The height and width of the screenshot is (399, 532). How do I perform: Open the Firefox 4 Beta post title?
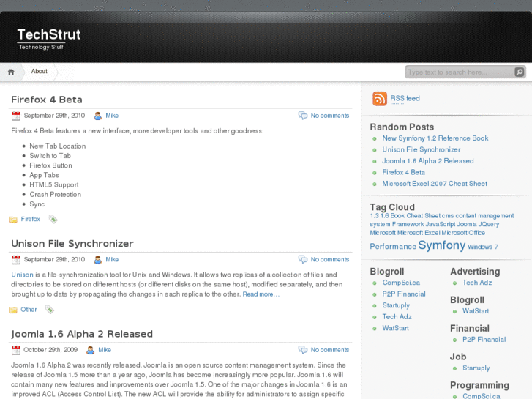click(x=47, y=100)
